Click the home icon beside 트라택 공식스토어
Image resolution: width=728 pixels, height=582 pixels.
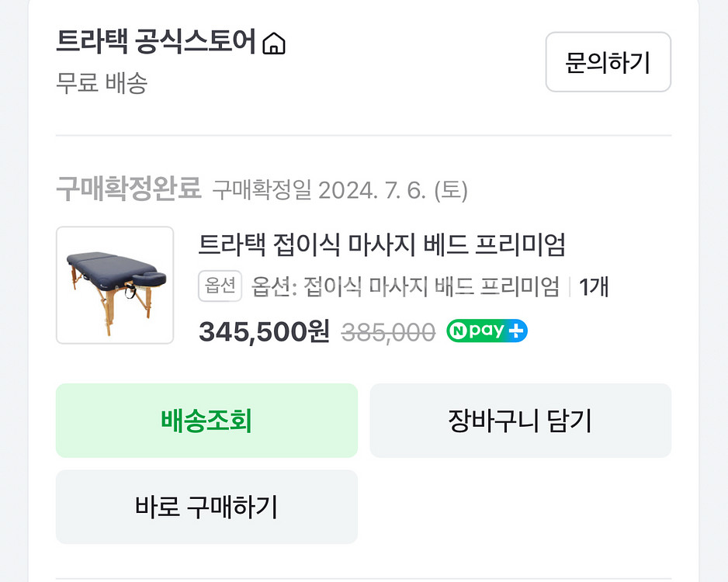click(276, 43)
